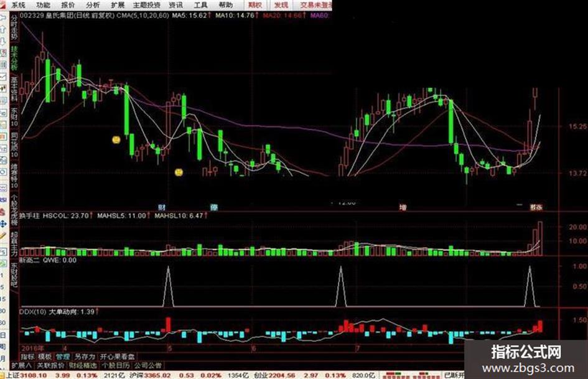Switch to 同花顺10 side tab

14,144
